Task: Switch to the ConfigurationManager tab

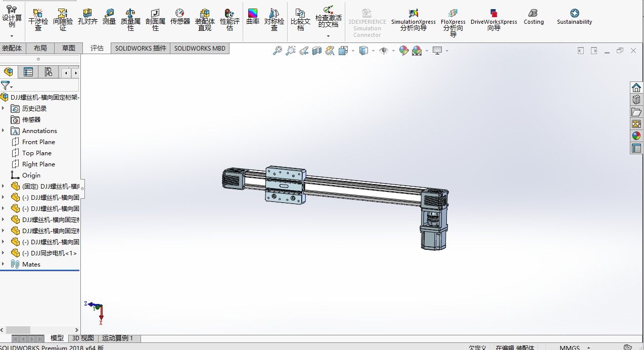Action: (48, 72)
